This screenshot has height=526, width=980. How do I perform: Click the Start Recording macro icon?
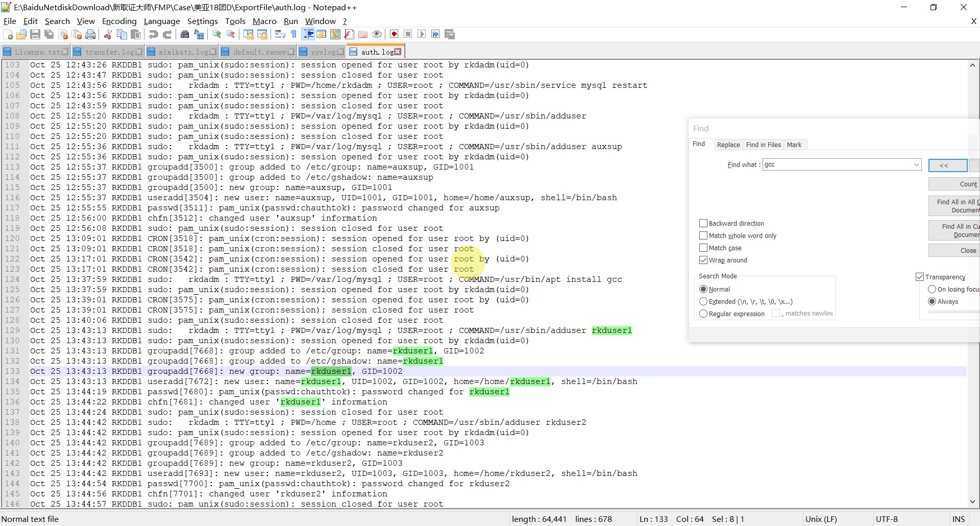tap(394, 34)
